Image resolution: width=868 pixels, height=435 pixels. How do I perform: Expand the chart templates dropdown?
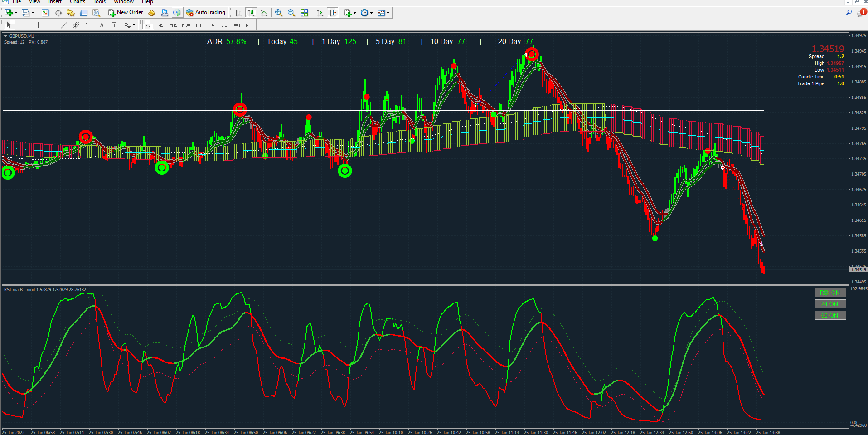pos(388,13)
